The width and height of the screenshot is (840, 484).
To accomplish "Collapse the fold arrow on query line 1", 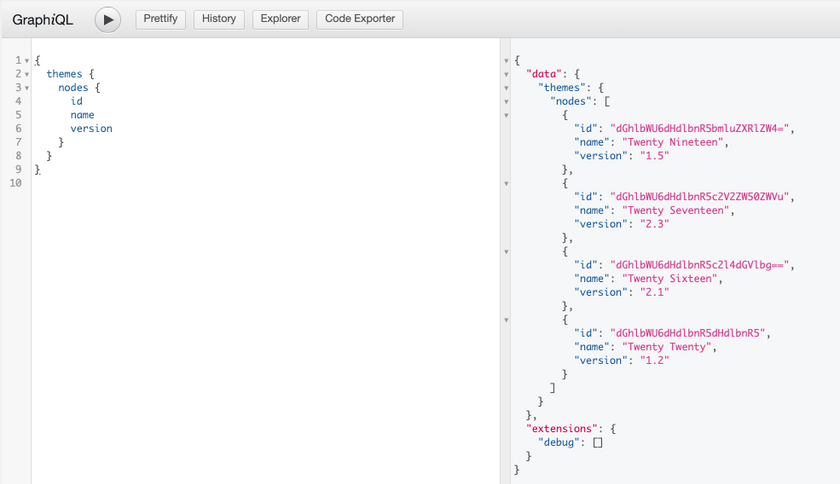I will 26,61.
